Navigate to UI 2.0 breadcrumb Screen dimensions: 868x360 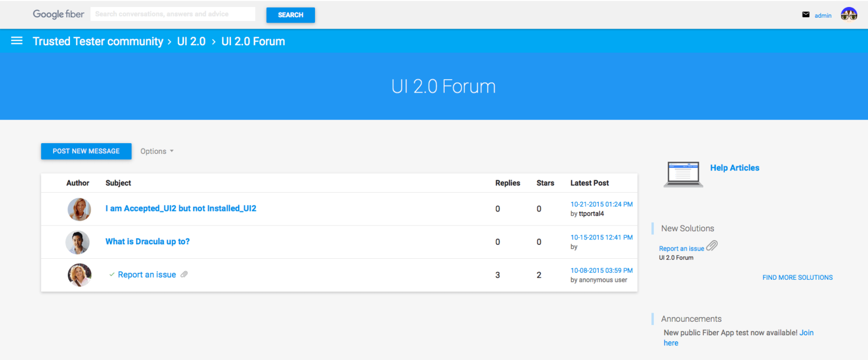pos(191,41)
